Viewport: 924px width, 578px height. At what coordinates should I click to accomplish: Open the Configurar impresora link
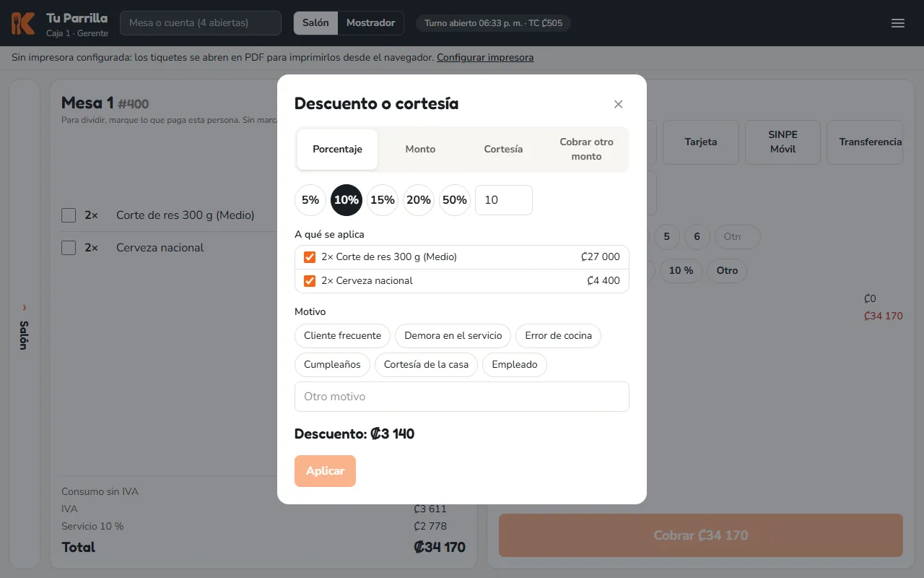(485, 58)
